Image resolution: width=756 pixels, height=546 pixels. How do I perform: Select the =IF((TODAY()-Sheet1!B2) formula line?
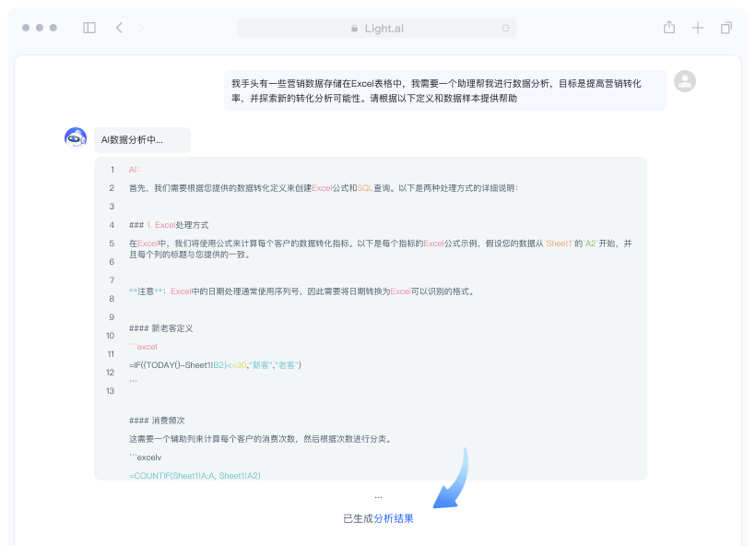coord(215,365)
